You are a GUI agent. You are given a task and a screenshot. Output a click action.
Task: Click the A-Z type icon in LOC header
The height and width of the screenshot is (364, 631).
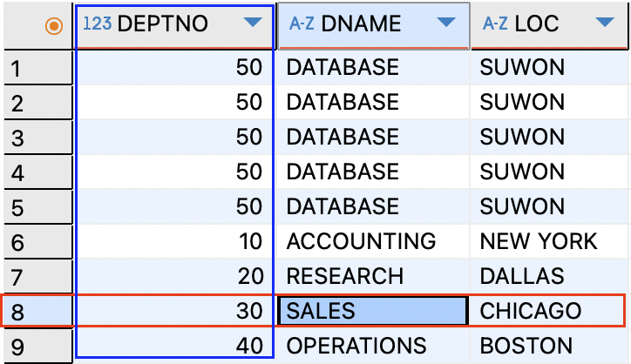point(495,24)
